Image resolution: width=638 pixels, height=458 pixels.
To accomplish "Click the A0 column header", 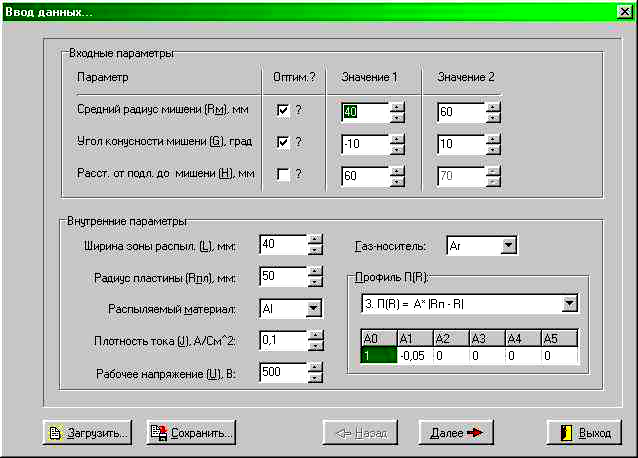I will [x=379, y=338].
